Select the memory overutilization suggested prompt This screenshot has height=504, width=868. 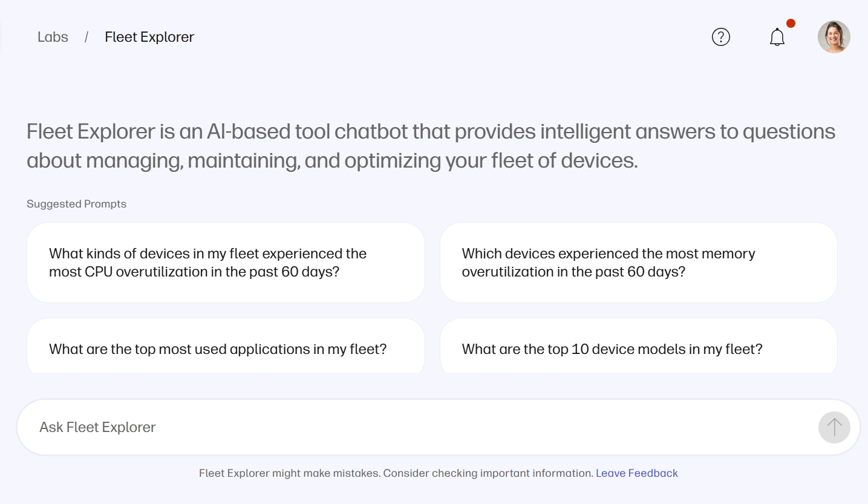pos(638,262)
